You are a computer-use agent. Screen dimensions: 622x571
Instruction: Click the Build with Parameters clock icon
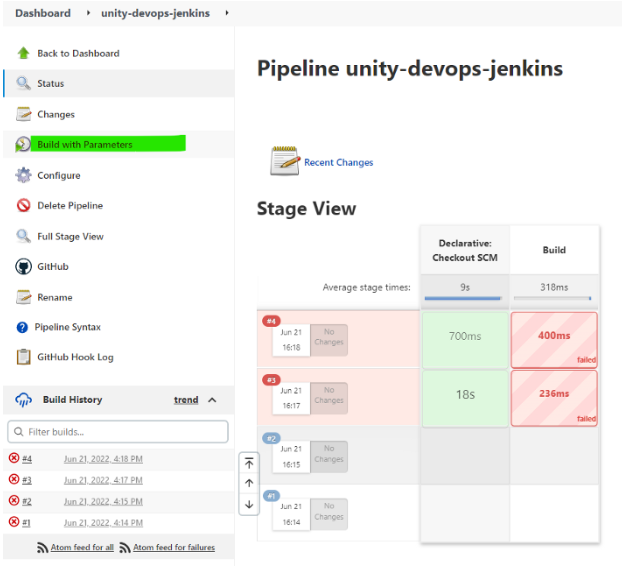(x=23, y=144)
